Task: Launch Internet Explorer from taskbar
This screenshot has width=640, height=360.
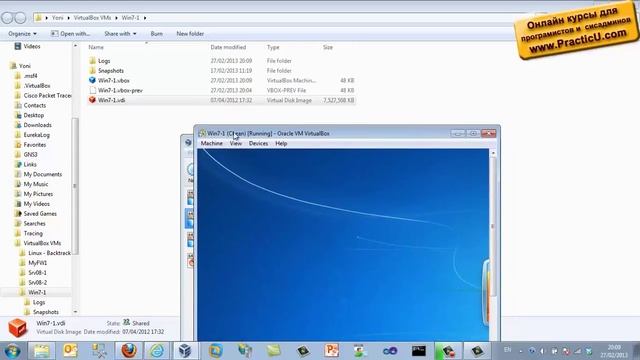Action: (x=157, y=351)
